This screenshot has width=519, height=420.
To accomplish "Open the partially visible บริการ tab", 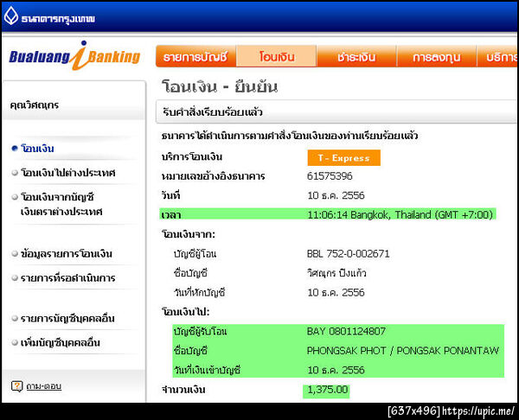I will coord(497,56).
